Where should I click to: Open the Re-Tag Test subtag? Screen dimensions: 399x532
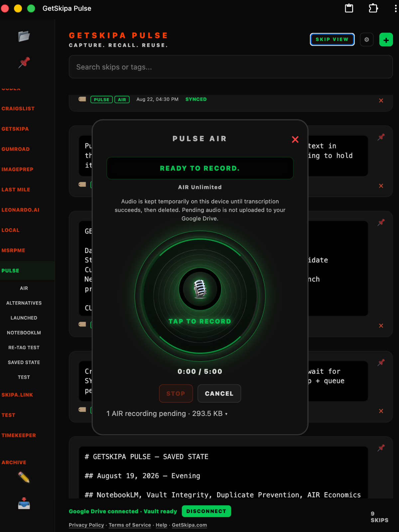pos(24,347)
